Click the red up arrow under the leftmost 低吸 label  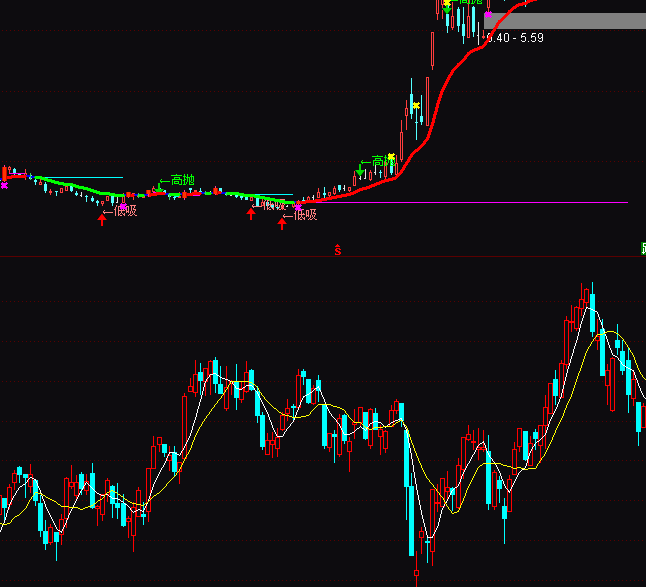[102, 219]
